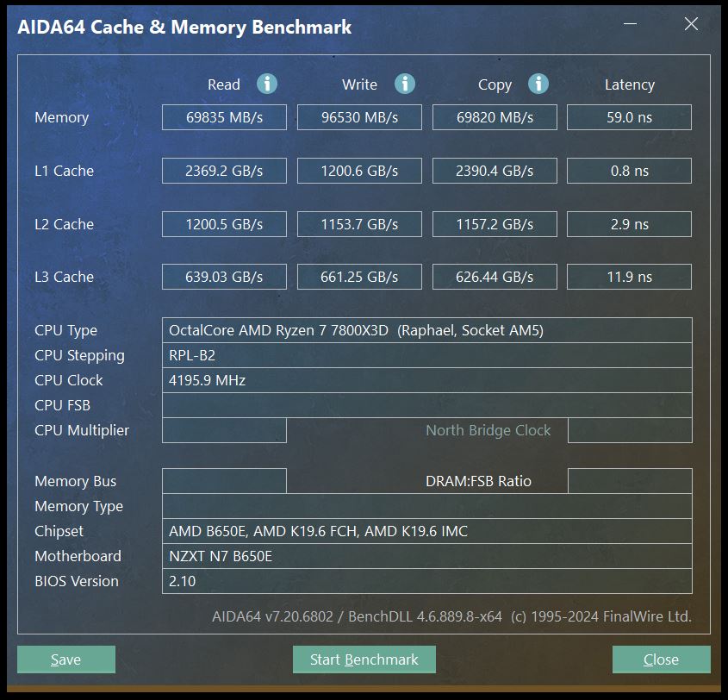
Task: Click L1 Cache Read value 2369.2 GB/s
Action: pyautogui.click(x=224, y=171)
